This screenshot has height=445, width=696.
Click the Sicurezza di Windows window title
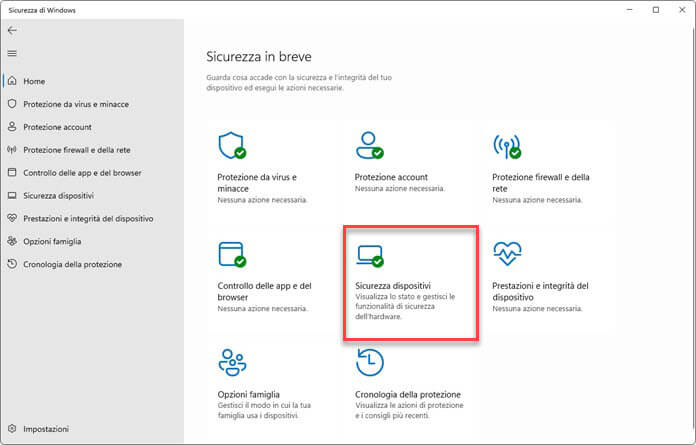(42, 10)
